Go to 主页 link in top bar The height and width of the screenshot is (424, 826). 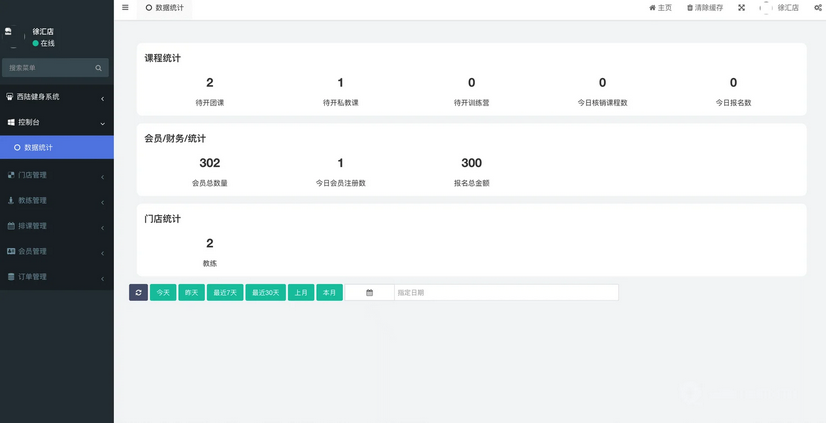click(661, 7)
